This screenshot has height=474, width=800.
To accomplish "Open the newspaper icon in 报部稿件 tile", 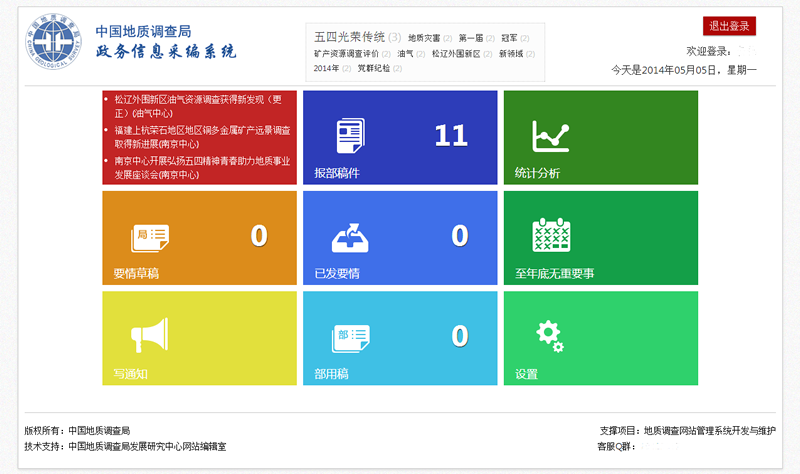I will coord(351,136).
